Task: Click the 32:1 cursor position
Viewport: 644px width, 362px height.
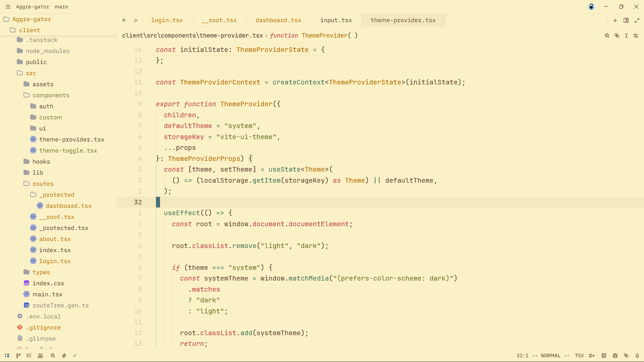Action: coord(522,356)
